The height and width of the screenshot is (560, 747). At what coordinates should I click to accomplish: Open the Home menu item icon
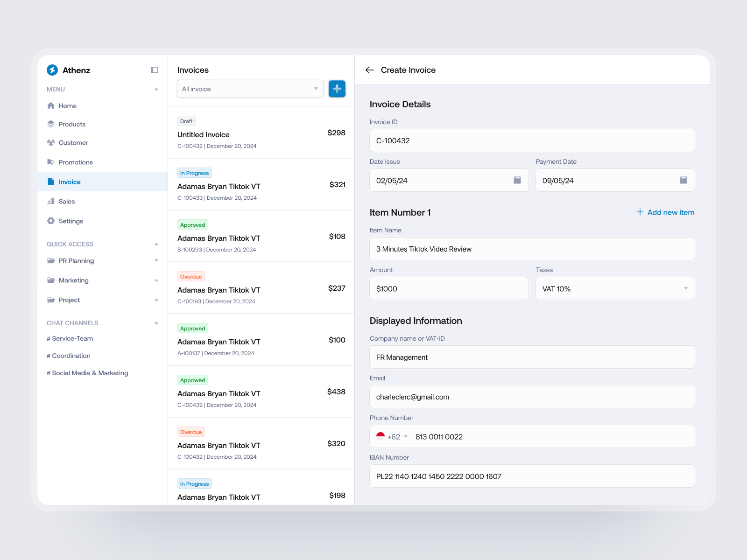tap(51, 105)
